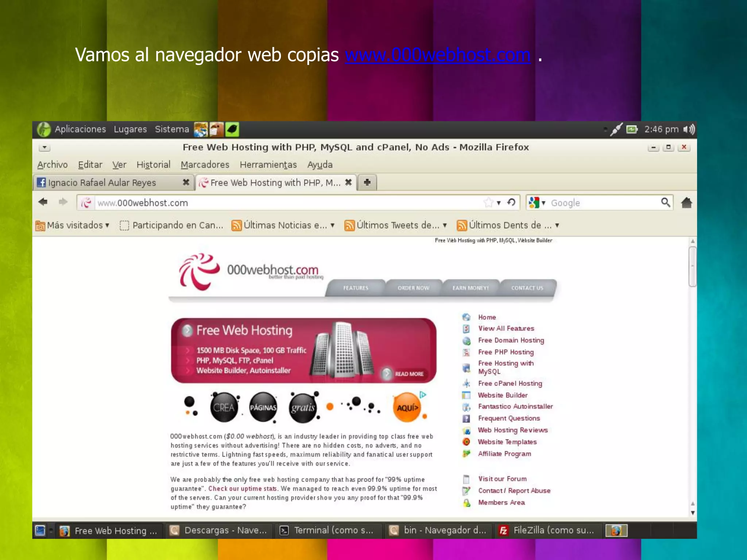Open the Website Builder link

click(x=503, y=395)
